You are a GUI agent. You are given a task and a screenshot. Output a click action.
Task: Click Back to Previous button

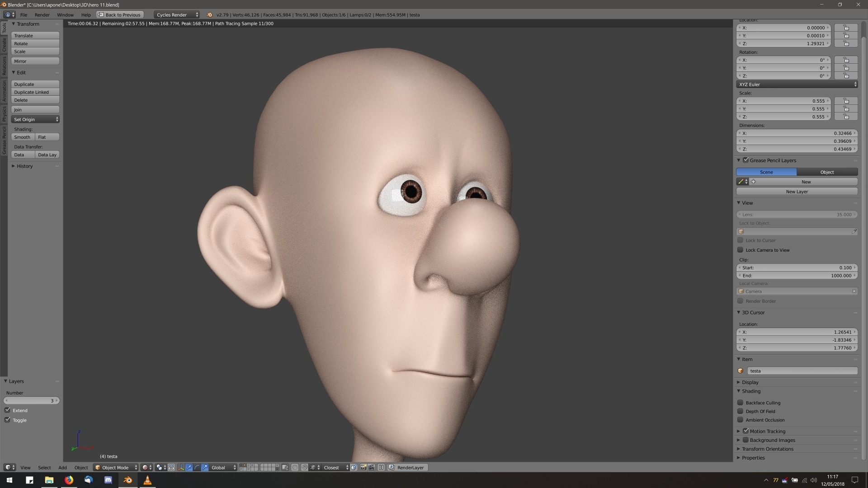[x=120, y=14]
